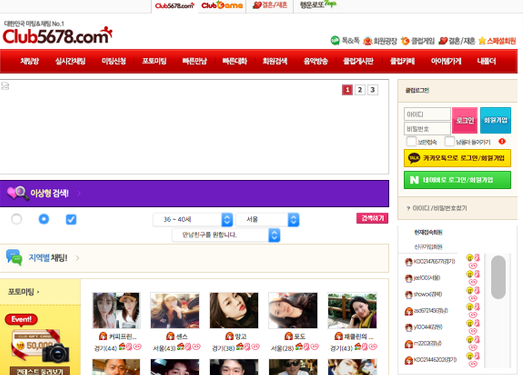The height and width of the screenshot is (375, 523).
Task: Open the 실시간채팅 menu item
Action: 70,61
